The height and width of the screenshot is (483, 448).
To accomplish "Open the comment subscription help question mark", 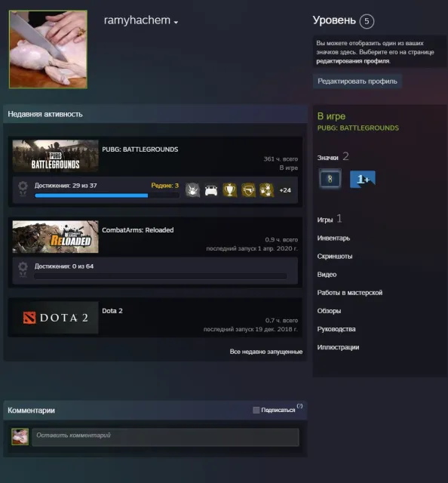I will pyautogui.click(x=299, y=406).
